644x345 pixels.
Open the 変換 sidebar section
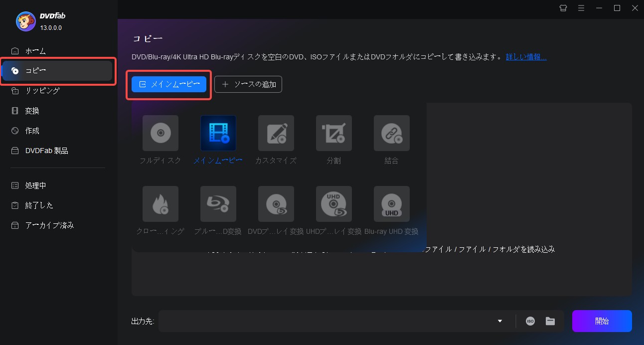[x=32, y=111]
